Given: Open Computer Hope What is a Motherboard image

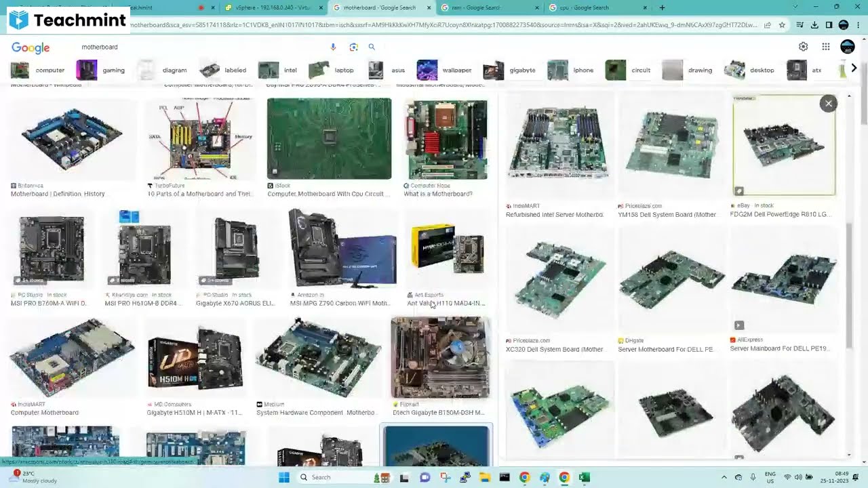Looking at the screenshot, I should click(446, 139).
